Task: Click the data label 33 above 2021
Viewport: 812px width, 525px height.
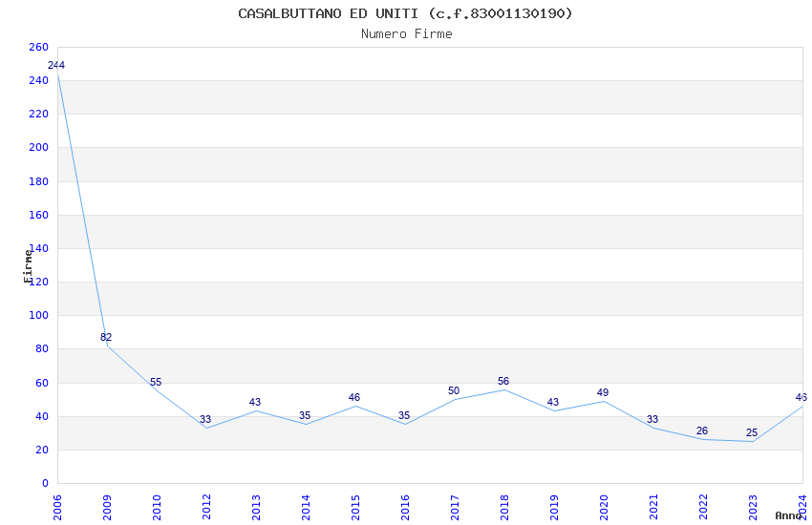Action: (x=652, y=419)
